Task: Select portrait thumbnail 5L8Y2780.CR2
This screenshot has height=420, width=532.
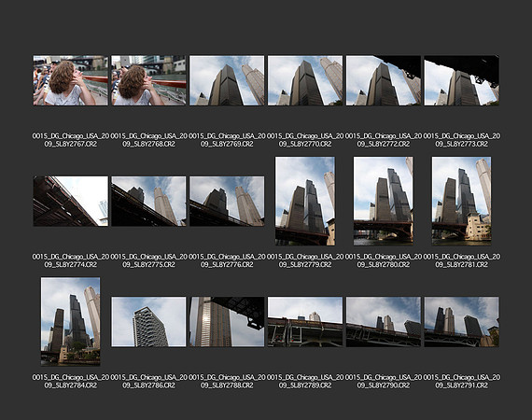Action: pos(384,201)
